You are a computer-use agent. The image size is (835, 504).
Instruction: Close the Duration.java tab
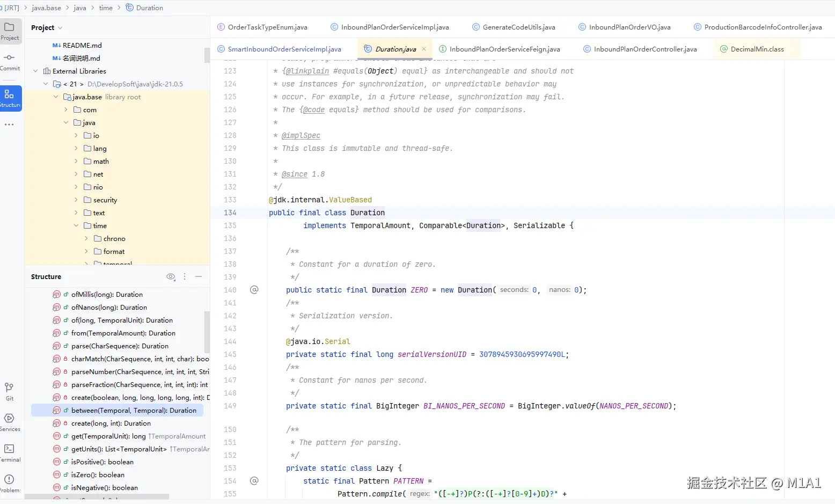424,49
